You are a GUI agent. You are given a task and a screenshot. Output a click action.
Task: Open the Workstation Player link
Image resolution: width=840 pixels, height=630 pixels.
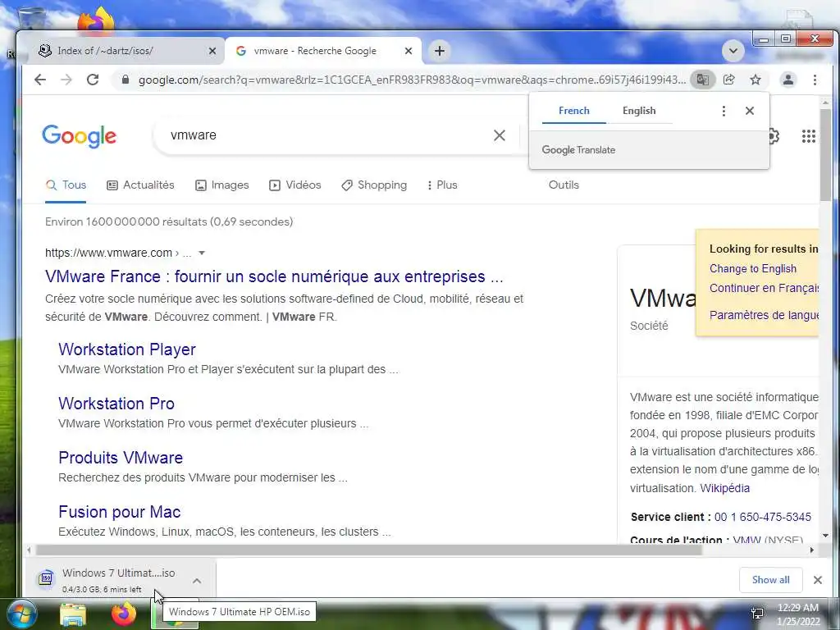127,349
